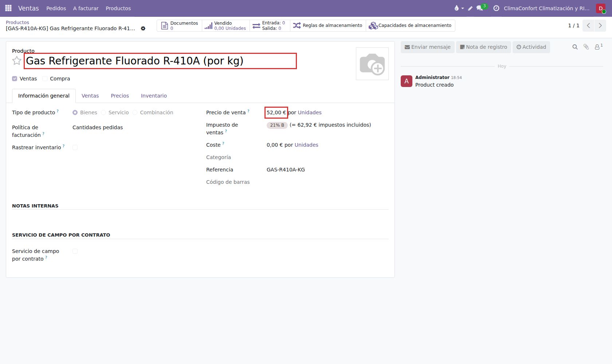Select Servicio product type radio
The height and width of the screenshot is (364, 612).
pos(103,112)
